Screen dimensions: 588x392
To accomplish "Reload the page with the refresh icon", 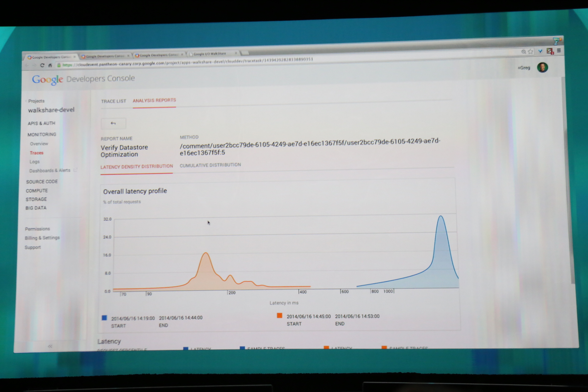I will pyautogui.click(x=42, y=65).
